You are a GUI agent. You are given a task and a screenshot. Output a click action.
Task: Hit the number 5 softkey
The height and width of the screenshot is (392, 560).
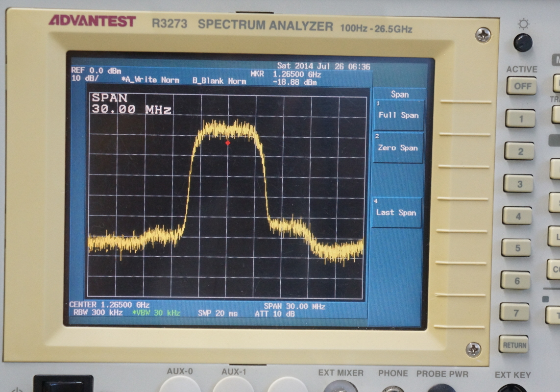point(516,248)
